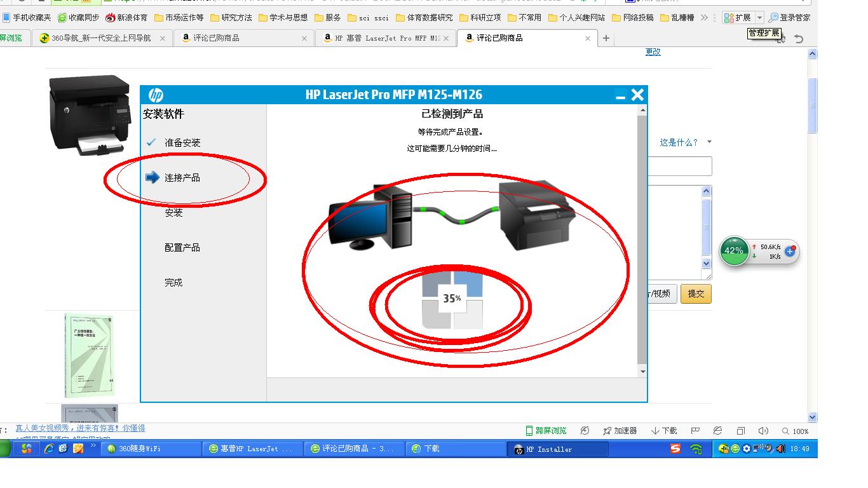Open the 研究方法 bookmark folder
The height and width of the screenshot is (488, 868).
click(231, 18)
